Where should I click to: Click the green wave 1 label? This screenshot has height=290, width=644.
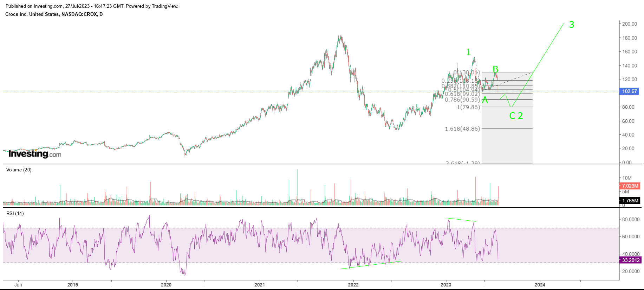(x=468, y=52)
